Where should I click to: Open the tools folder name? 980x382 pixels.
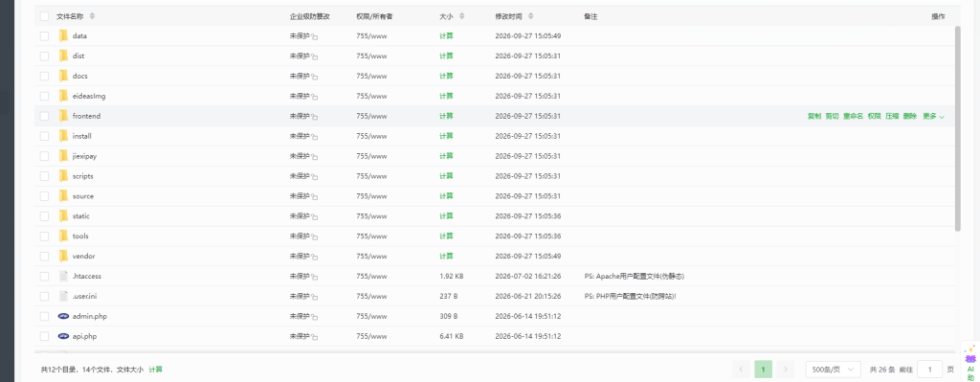[x=80, y=236]
